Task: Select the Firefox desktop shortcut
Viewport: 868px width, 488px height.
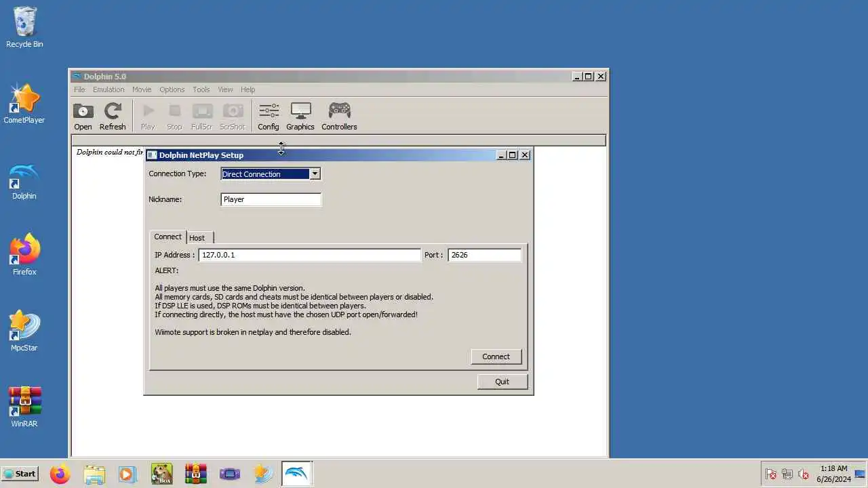Action: pyautogui.click(x=24, y=256)
